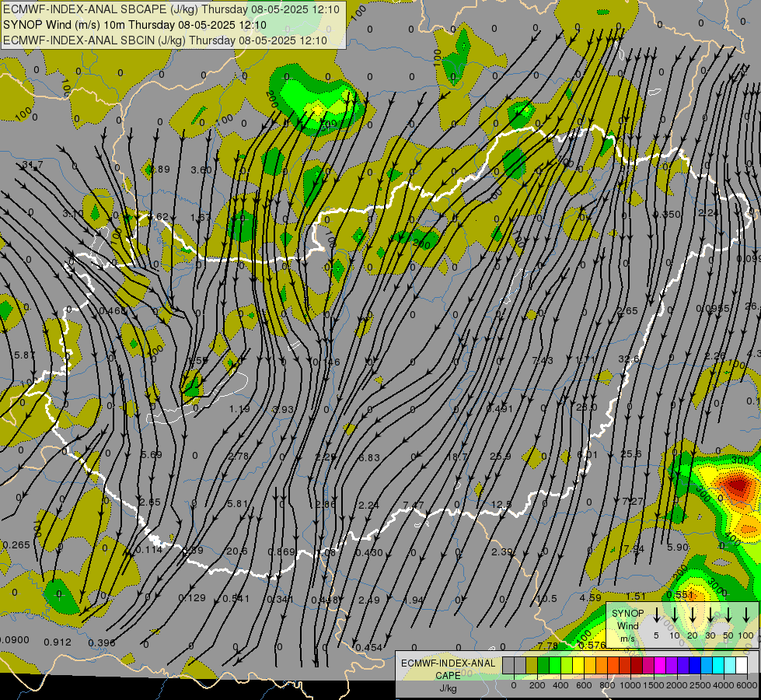
Task: Click the SBCIN value 0.551
Action: [679, 595]
